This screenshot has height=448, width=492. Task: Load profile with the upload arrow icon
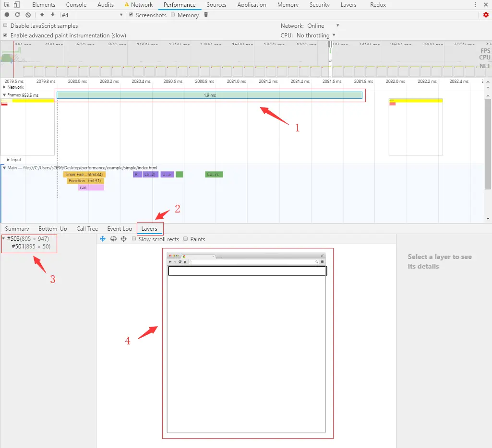tap(42, 15)
